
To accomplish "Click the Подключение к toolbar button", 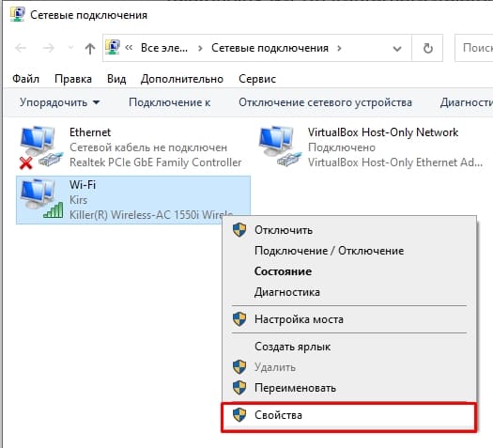I will pos(169,102).
